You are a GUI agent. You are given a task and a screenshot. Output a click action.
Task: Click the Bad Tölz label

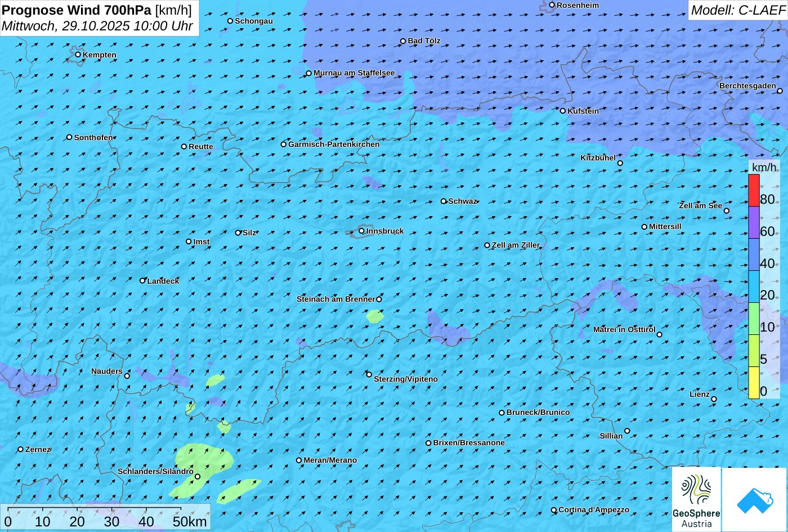click(x=424, y=41)
